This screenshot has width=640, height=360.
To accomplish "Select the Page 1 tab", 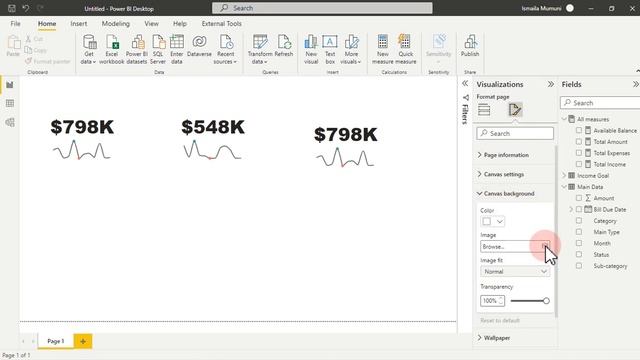I will tap(56, 341).
